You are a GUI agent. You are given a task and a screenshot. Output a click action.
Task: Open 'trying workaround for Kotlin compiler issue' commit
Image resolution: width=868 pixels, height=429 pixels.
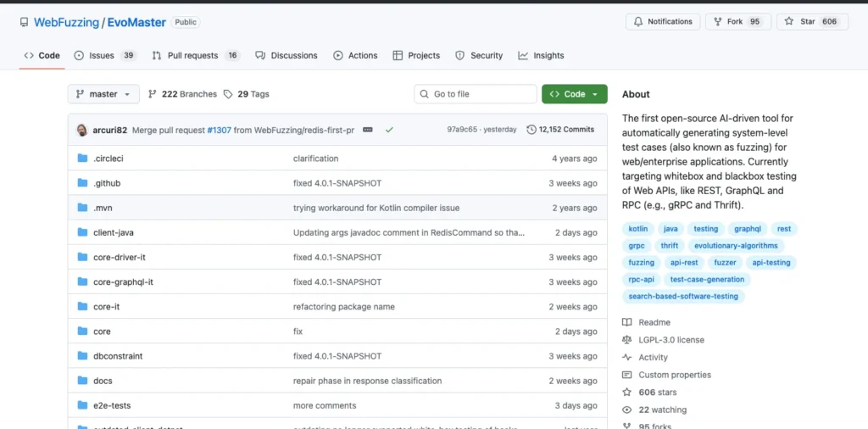376,208
